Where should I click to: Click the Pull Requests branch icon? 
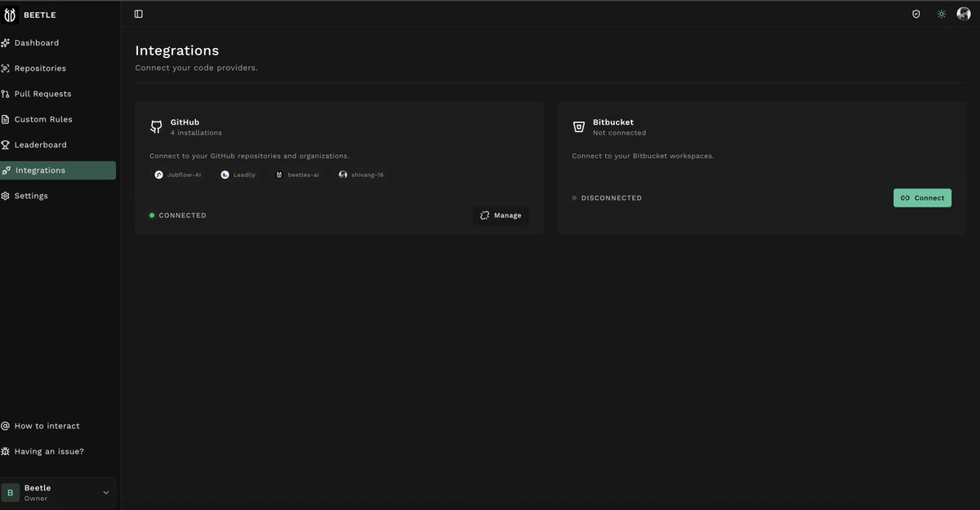pyautogui.click(x=6, y=94)
